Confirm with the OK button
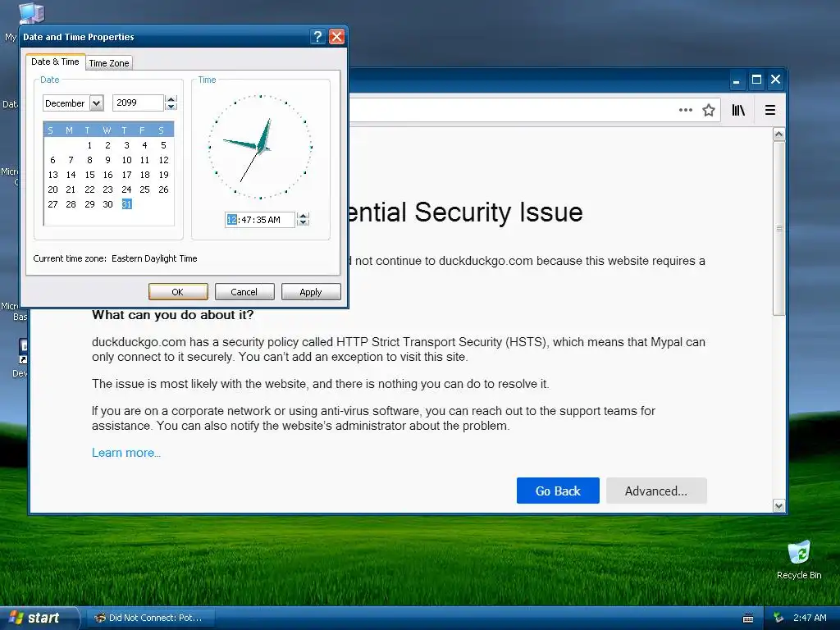840x630 pixels. click(178, 292)
